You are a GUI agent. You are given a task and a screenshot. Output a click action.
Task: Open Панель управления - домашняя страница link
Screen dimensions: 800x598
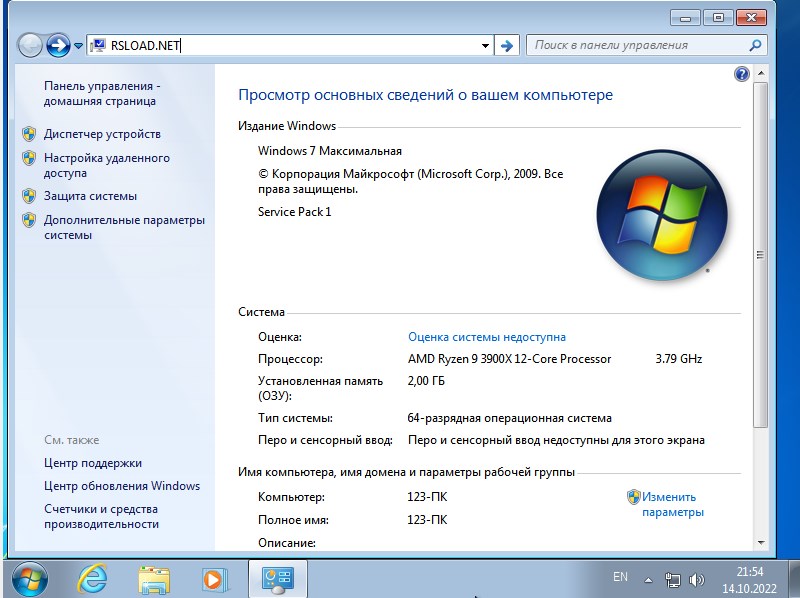click(x=102, y=93)
